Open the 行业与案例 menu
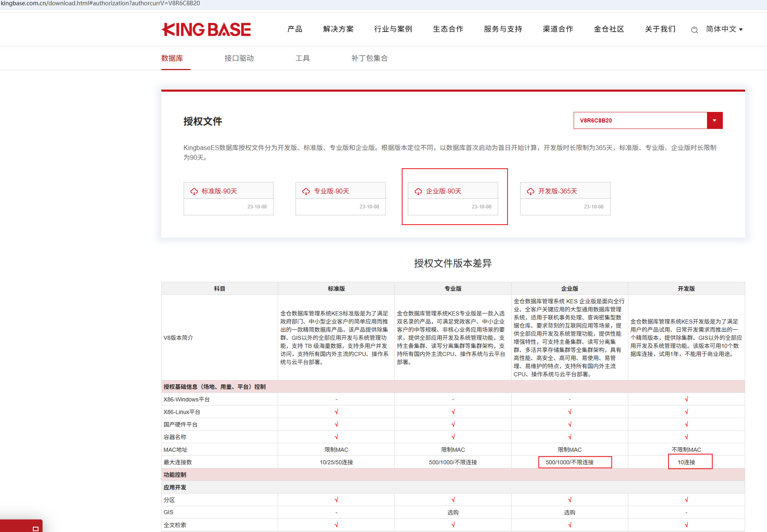Image resolution: width=767 pixels, height=532 pixels. click(x=393, y=29)
